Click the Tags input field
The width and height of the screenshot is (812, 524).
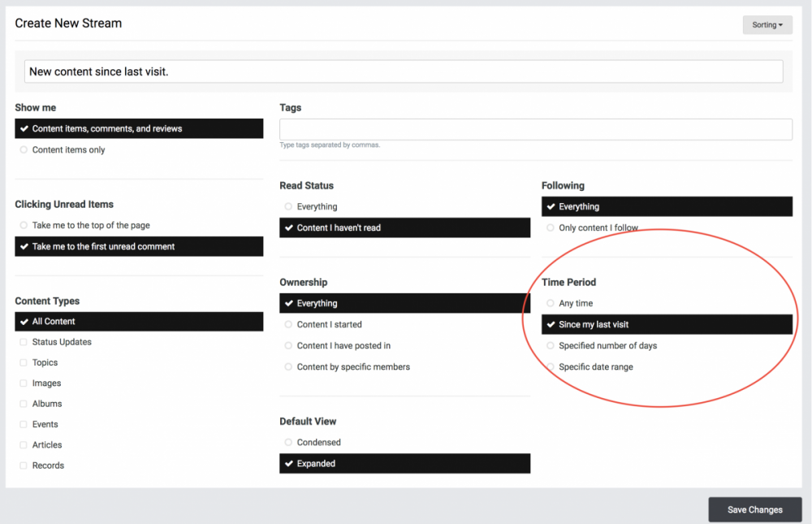(535, 129)
